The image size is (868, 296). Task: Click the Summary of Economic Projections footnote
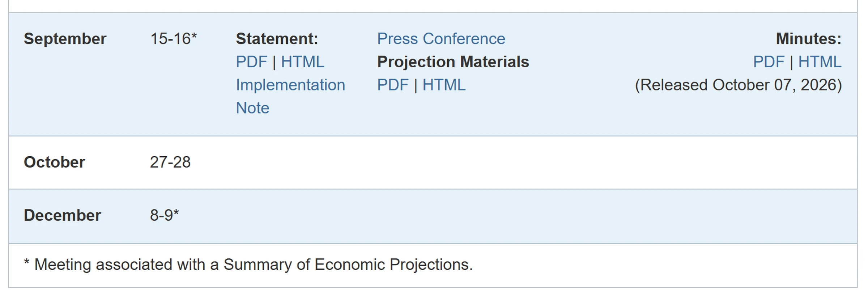tap(248, 265)
